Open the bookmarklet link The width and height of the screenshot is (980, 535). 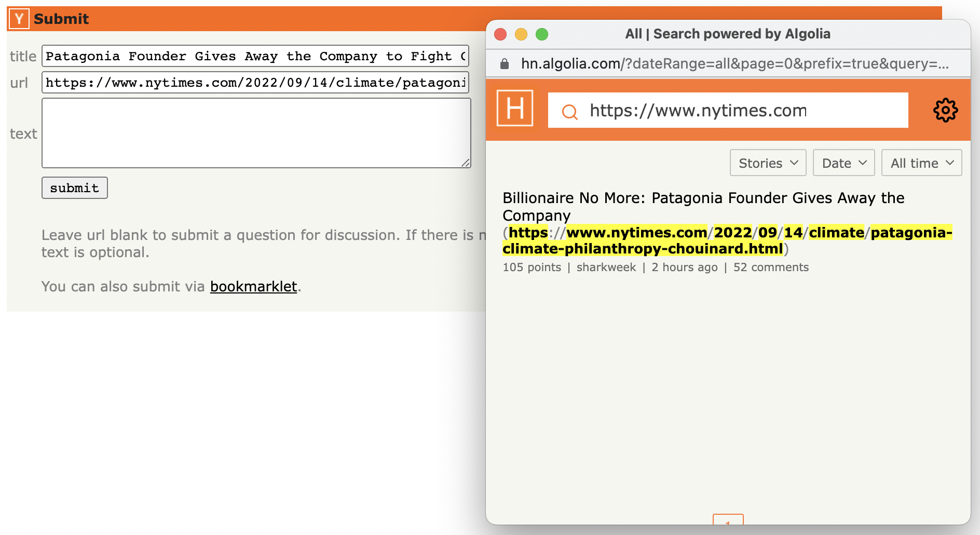coord(253,287)
